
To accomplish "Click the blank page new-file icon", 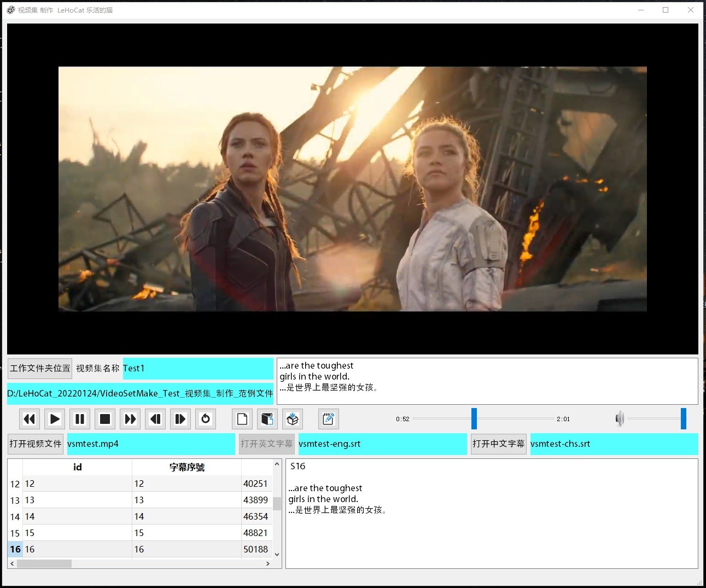I will point(242,419).
